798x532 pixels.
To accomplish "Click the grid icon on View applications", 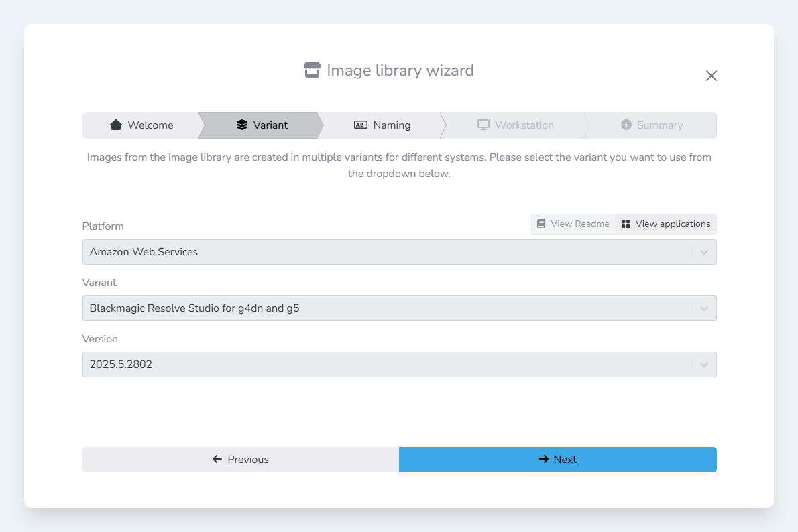I will (x=626, y=224).
